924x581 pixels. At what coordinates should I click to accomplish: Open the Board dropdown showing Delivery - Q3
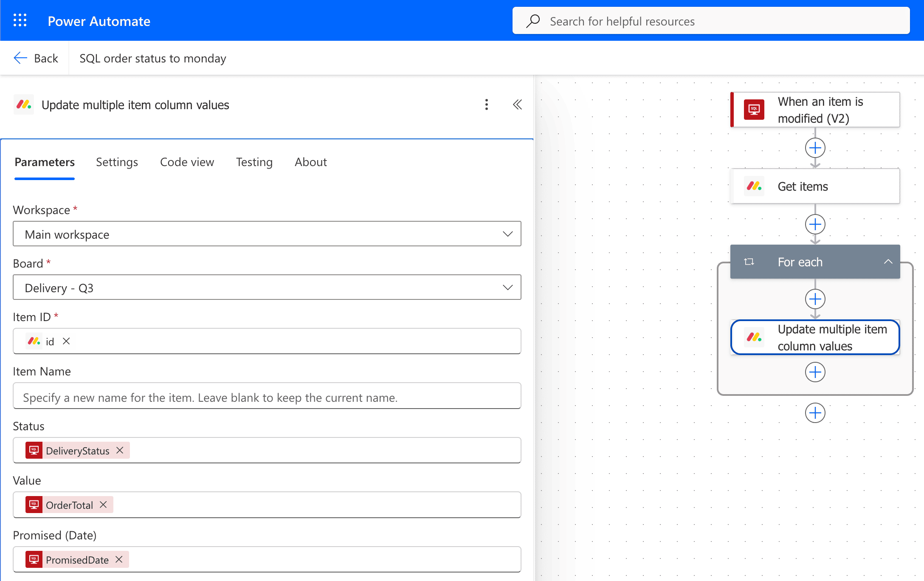tap(267, 287)
